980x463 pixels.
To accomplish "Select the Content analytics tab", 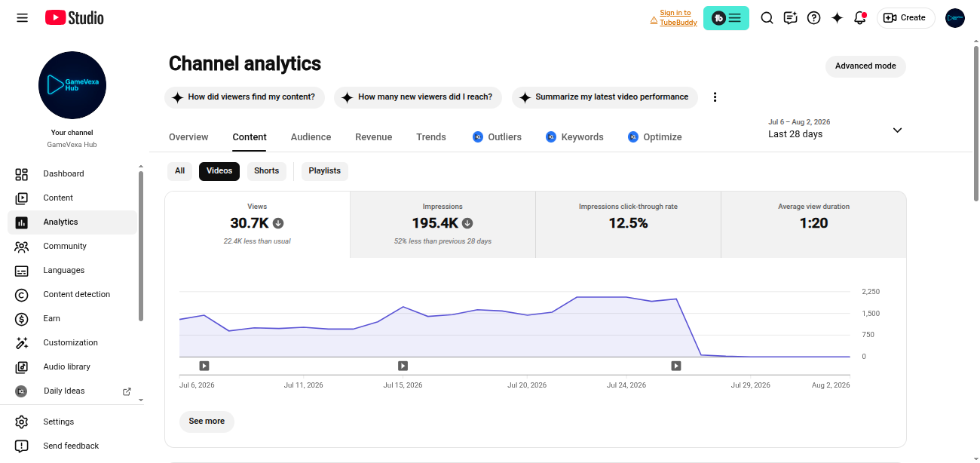I will click(250, 137).
